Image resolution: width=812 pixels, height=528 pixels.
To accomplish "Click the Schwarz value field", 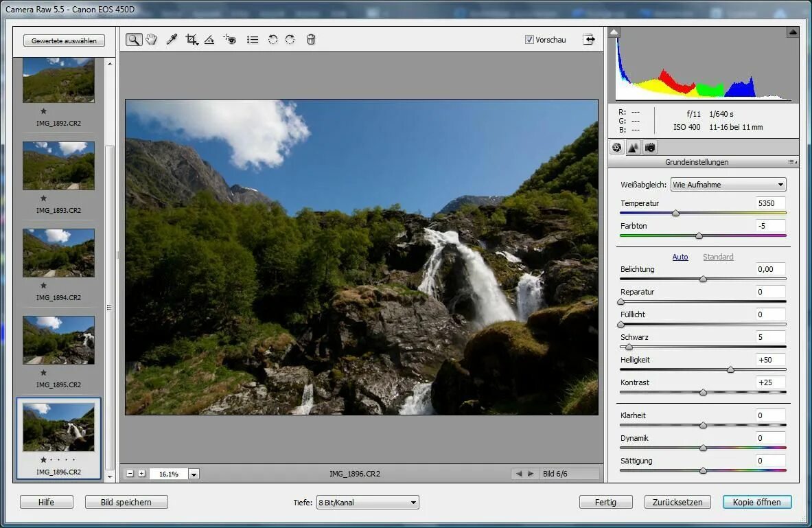I will coord(770,337).
